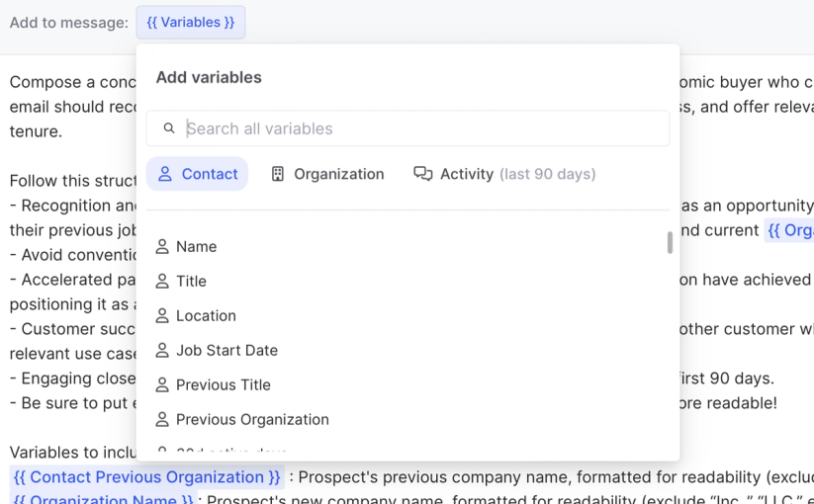This screenshot has height=504, width=814.
Task: Click the Contact tab person icon
Action: (x=165, y=174)
